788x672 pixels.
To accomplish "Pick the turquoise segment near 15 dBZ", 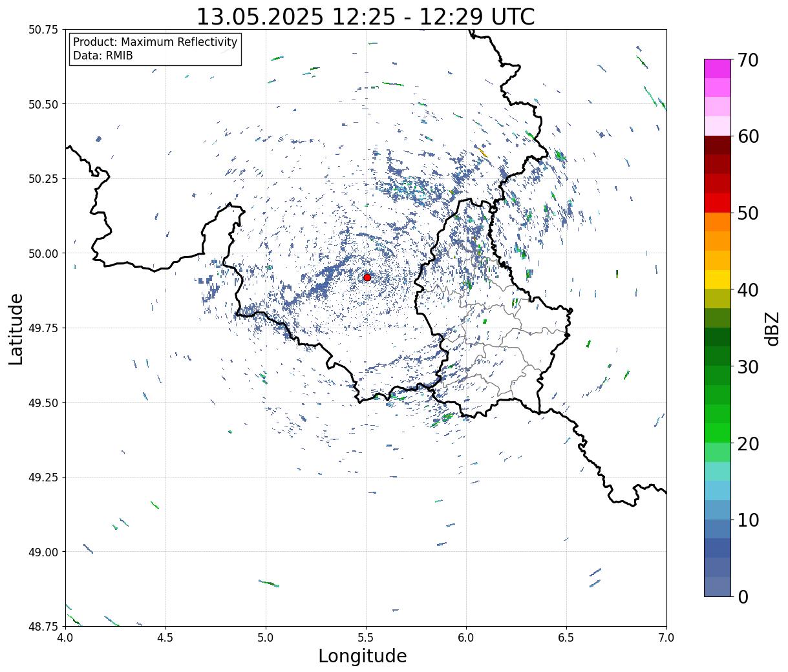I will tap(717, 471).
